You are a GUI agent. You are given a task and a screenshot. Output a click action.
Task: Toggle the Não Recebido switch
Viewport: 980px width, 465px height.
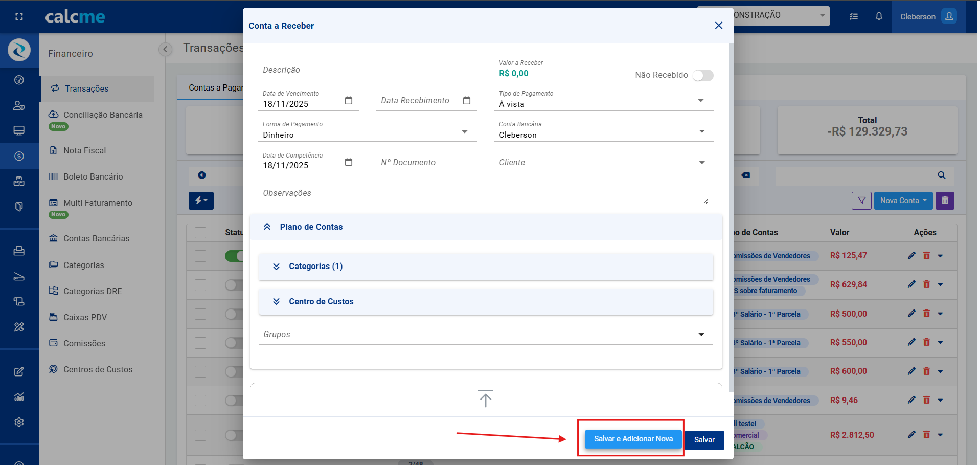[x=702, y=76]
